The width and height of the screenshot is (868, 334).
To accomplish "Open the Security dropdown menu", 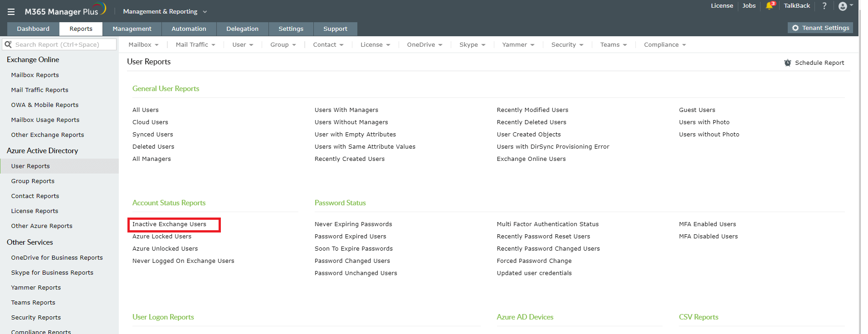I will (x=567, y=44).
